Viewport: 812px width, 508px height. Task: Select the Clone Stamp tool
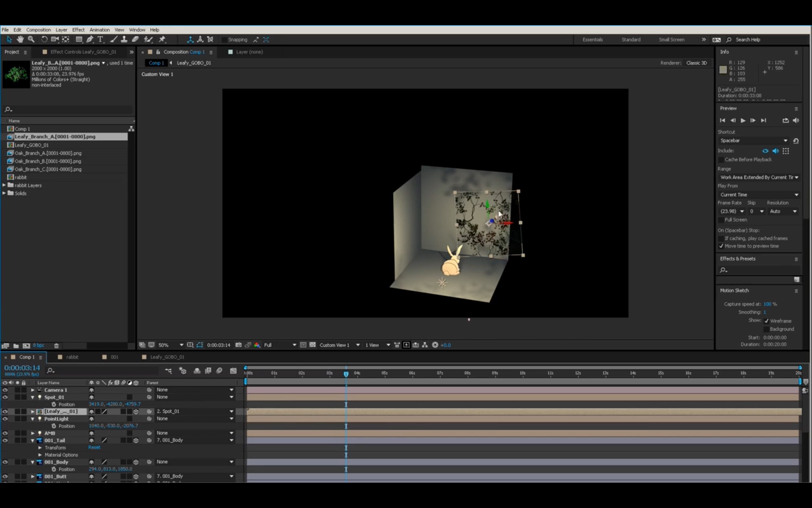[x=124, y=39]
